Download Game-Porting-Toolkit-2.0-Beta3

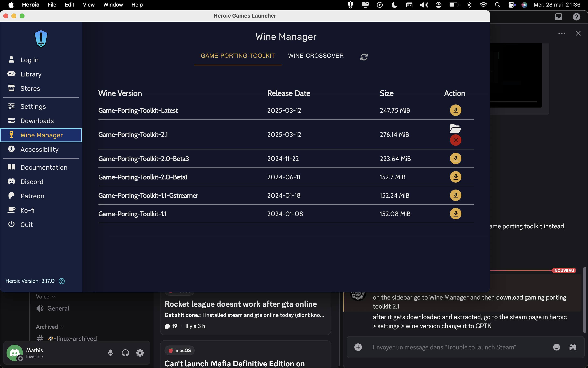pyautogui.click(x=455, y=158)
